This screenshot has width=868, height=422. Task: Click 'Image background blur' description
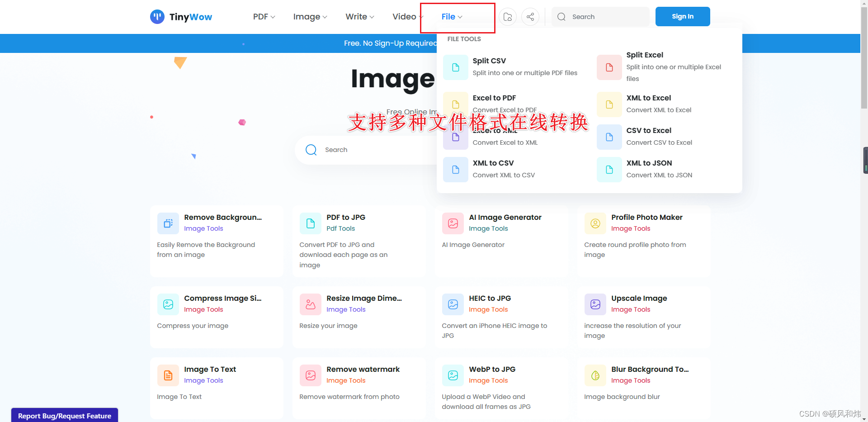(x=622, y=397)
